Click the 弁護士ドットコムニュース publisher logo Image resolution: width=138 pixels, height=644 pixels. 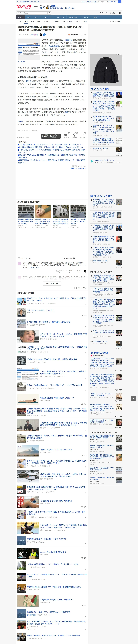click(x=77, y=35)
